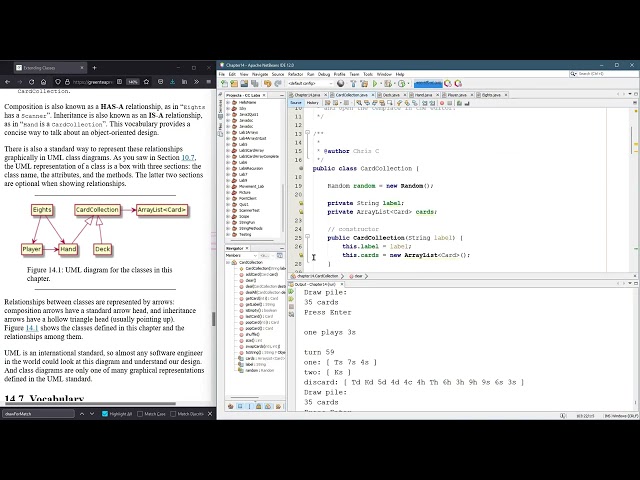640x480 pixels.
Task: Collapse CardCollection node in Navigator
Action: pos(228,262)
